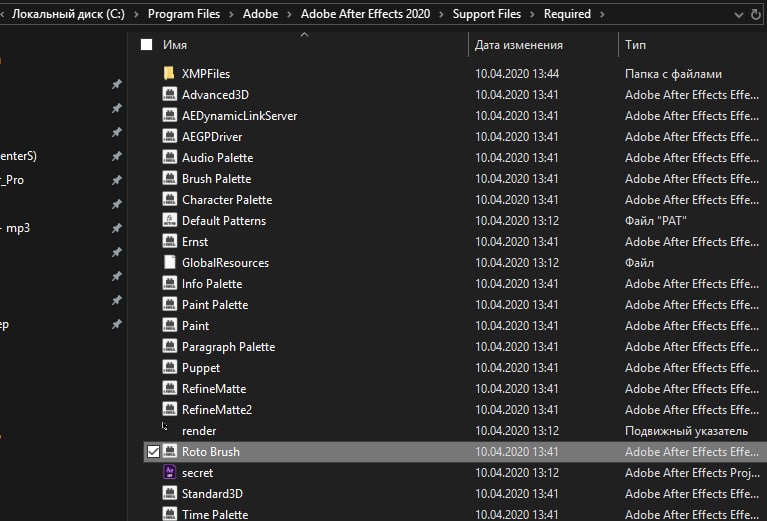Click the Character Palette file icon
Screen dimensions: 767x521
[x=169, y=199]
